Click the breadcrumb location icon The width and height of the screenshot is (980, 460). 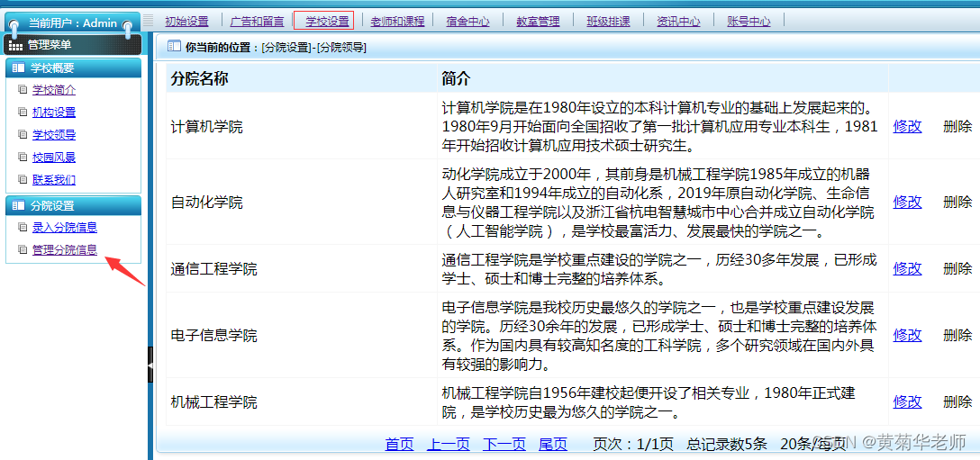coord(175,46)
